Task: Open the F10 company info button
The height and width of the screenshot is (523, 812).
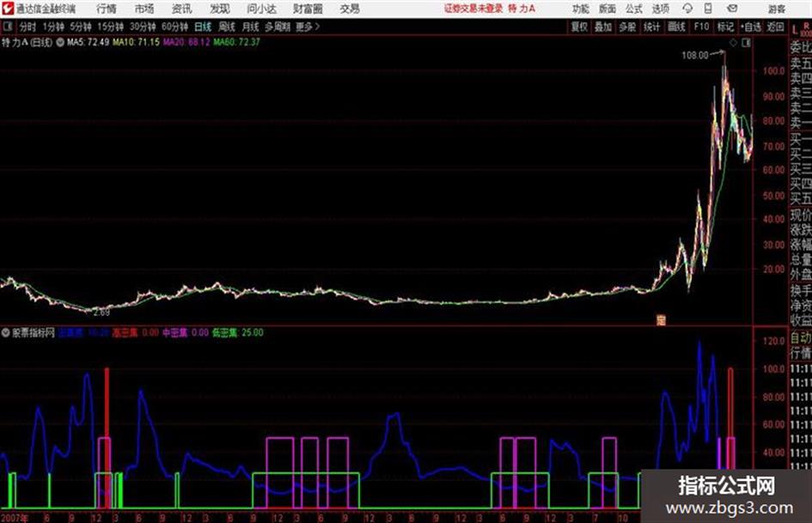Action: [x=702, y=27]
